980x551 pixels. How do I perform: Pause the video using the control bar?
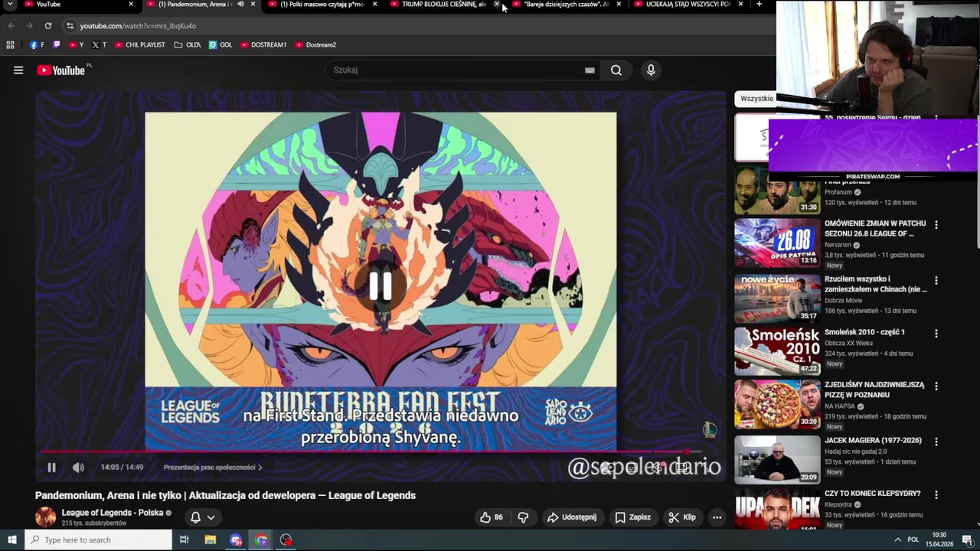[x=51, y=468]
